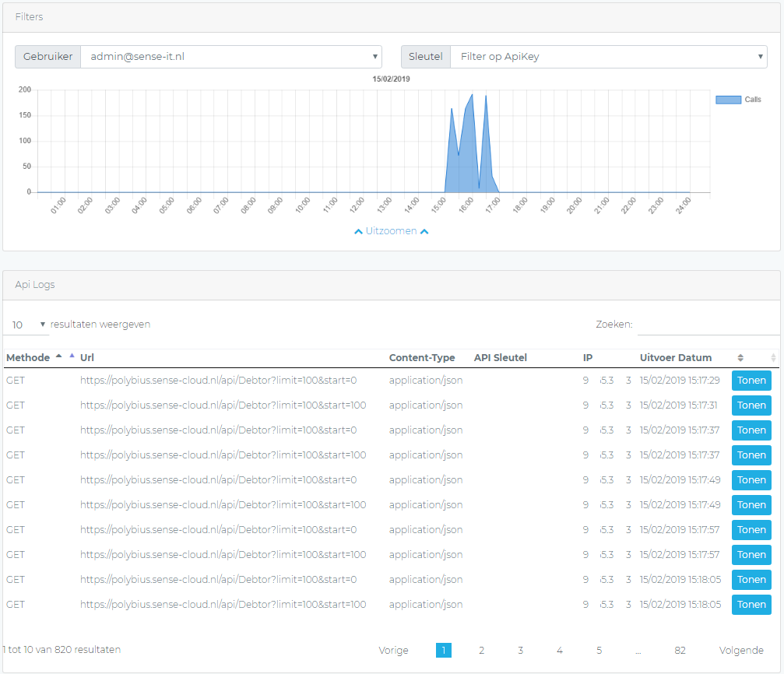This screenshot has width=784, height=674.
Task: Click the right chevron beside Uitzoomen
Action: (x=424, y=232)
